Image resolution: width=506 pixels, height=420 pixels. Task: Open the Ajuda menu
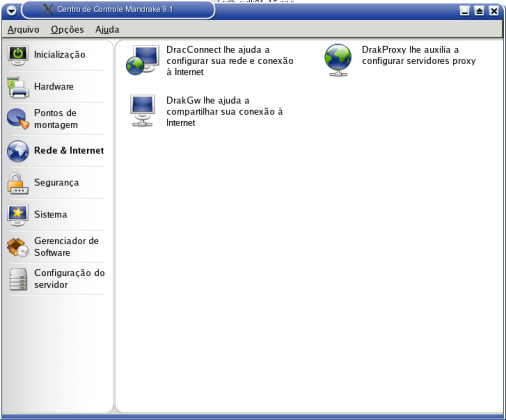(107, 30)
